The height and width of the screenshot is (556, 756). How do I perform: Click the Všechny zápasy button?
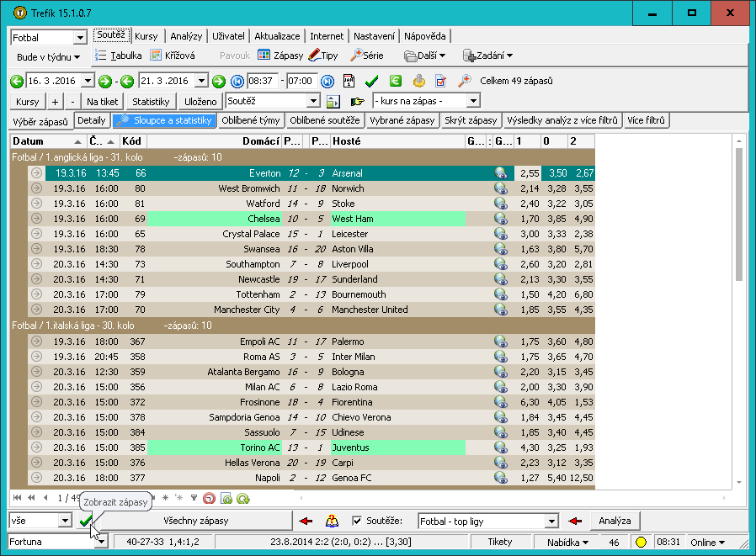click(196, 521)
